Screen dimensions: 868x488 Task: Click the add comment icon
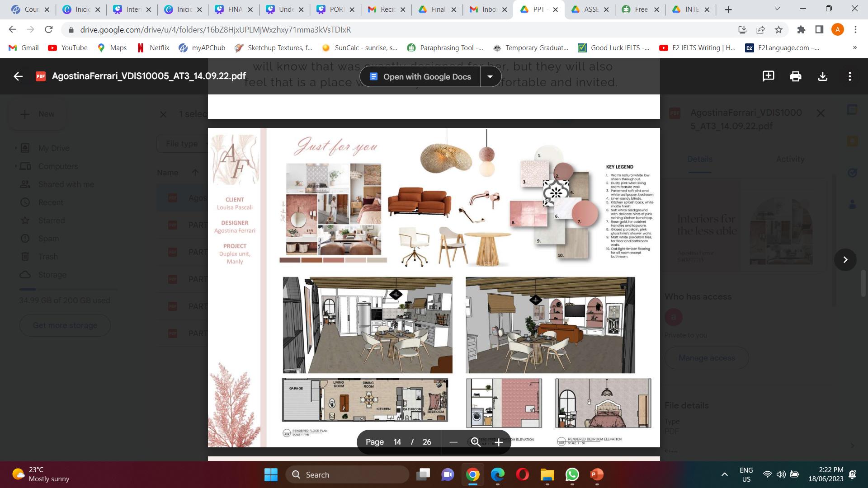(x=768, y=76)
